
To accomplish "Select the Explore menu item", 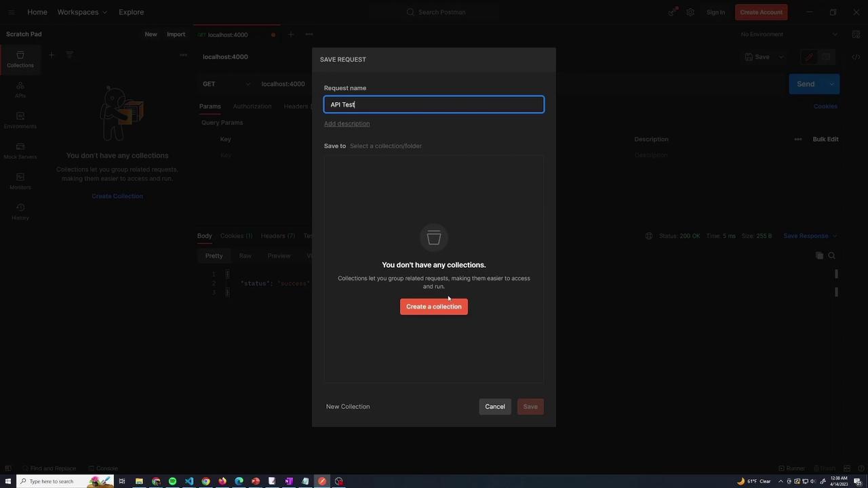I will click(131, 12).
